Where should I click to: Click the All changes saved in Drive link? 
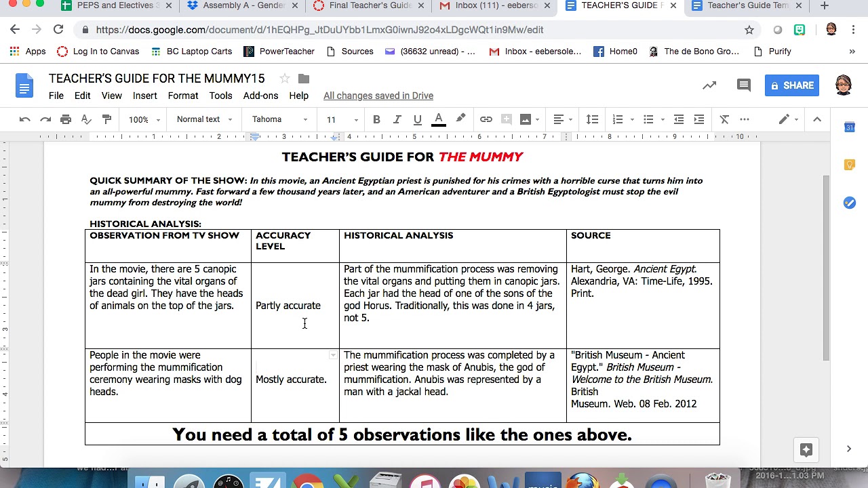coord(378,96)
